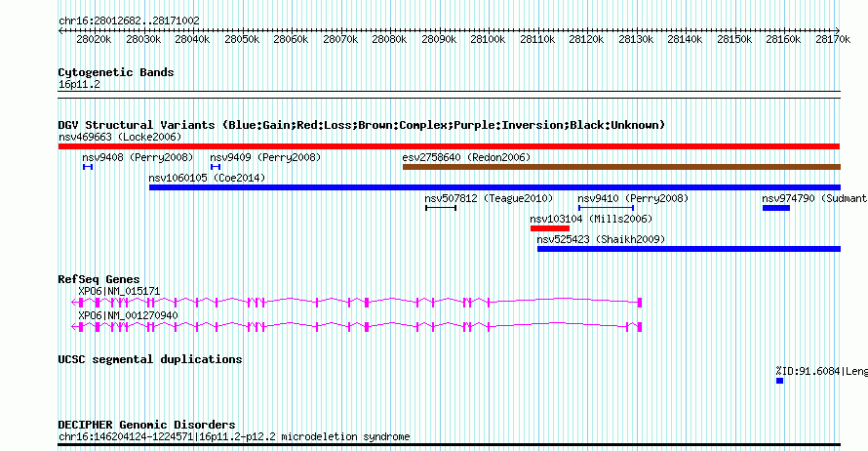This screenshot has width=868, height=451.
Task: Click the 28060k ruler tick label
Action: 291,39
